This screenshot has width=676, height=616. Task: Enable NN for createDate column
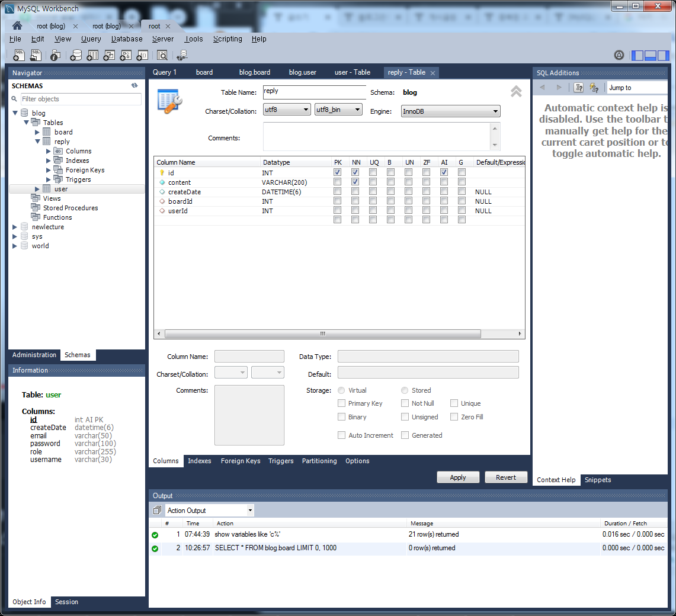click(x=355, y=191)
